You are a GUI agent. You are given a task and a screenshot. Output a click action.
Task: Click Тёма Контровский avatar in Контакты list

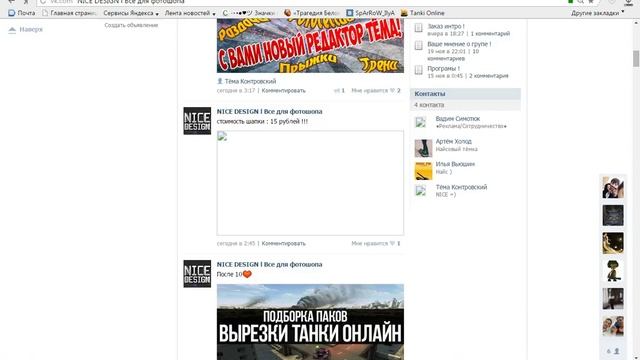pos(420,190)
